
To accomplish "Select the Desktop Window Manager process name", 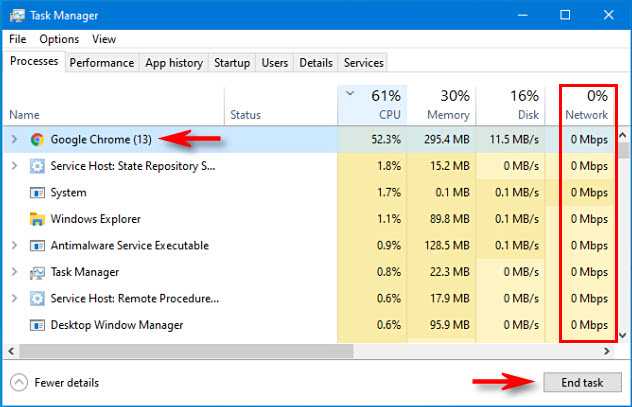I will coord(117,325).
